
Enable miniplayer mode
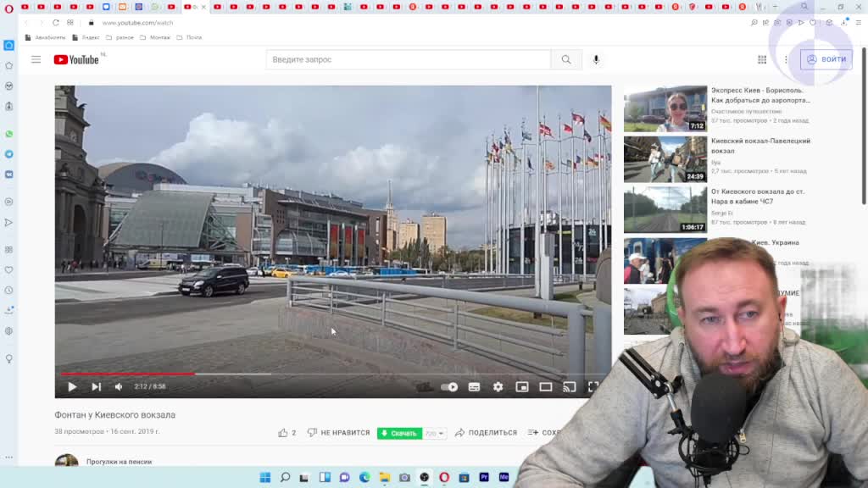pos(521,386)
